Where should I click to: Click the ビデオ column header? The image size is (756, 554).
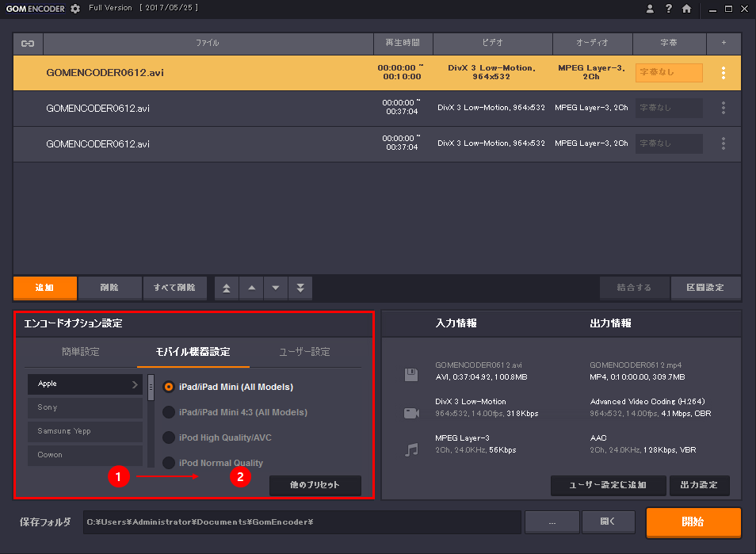[492, 44]
